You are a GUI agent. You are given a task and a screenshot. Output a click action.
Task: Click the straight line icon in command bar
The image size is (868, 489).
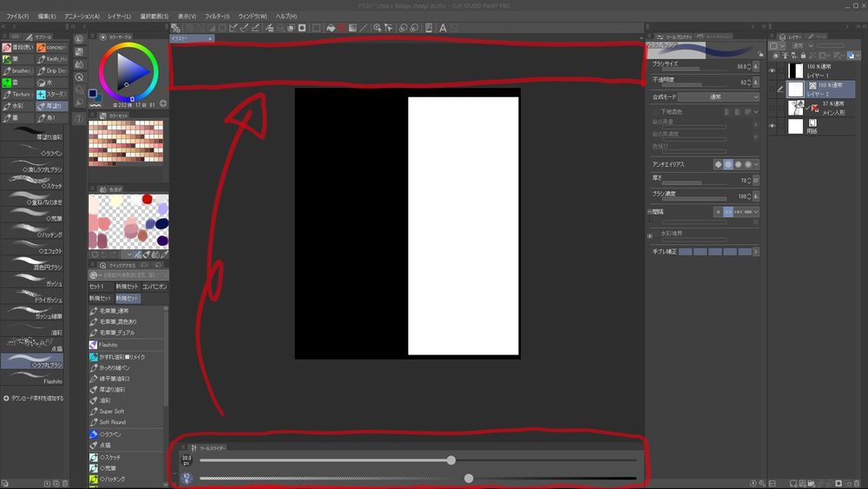(x=364, y=28)
